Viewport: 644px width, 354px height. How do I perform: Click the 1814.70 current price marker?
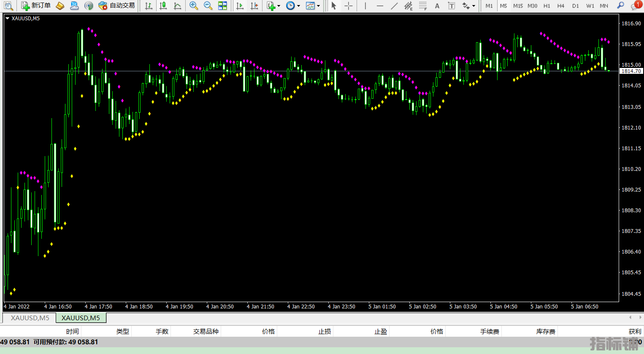pos(631,71)
